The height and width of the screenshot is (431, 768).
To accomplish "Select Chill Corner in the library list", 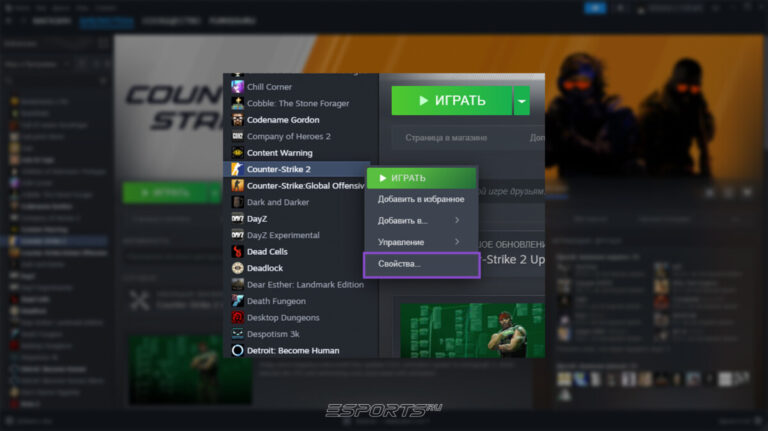I will coord(269,87).
